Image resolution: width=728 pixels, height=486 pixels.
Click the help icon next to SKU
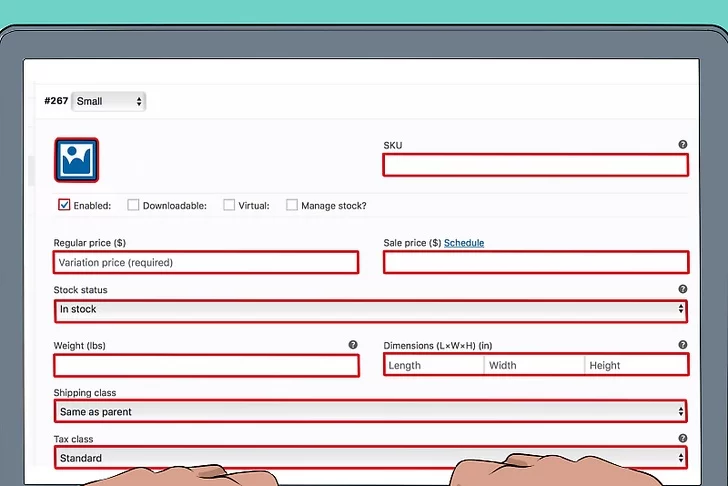tap(683, 145)
